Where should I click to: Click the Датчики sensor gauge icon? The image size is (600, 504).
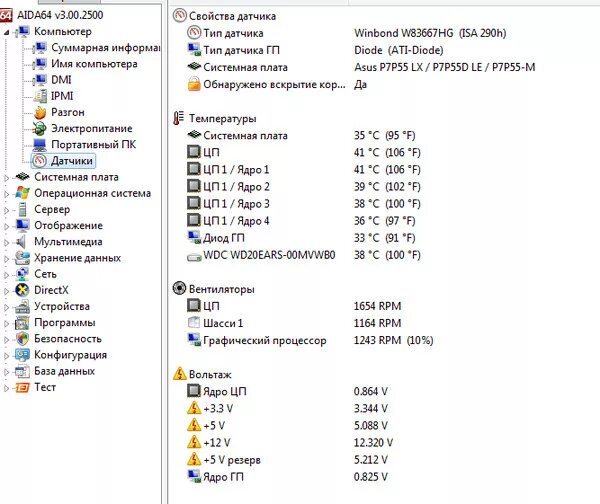40,160
